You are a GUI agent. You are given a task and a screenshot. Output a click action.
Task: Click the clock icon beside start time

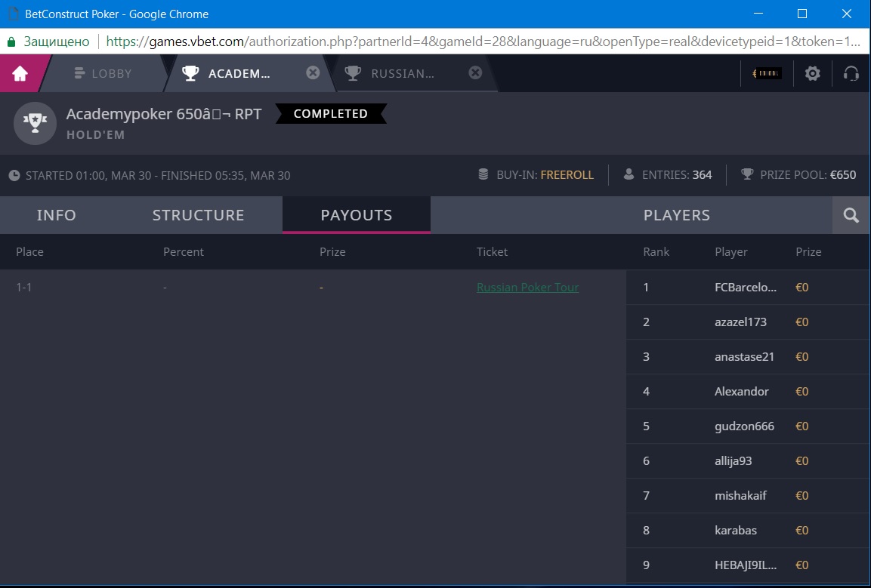pos(14,175)
